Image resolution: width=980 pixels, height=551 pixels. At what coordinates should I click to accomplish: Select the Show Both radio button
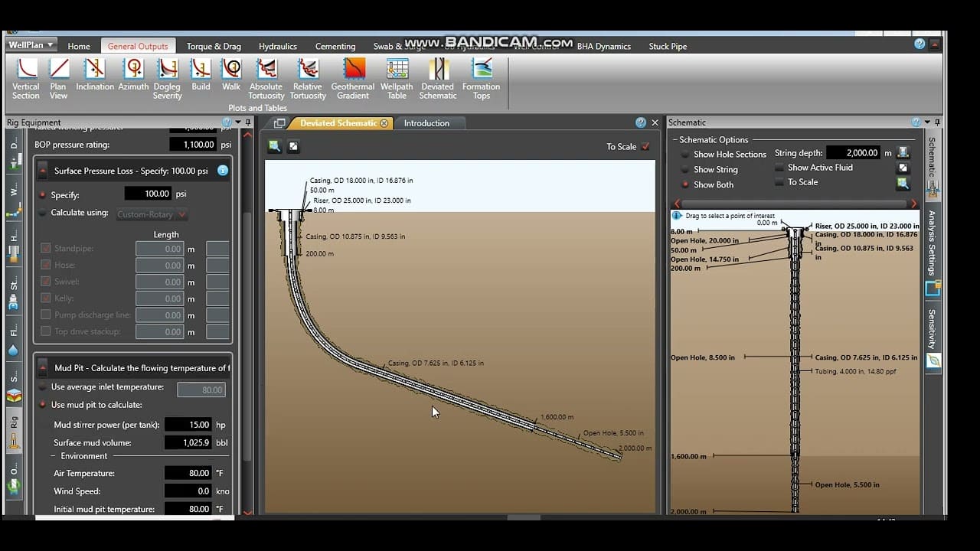685,184
